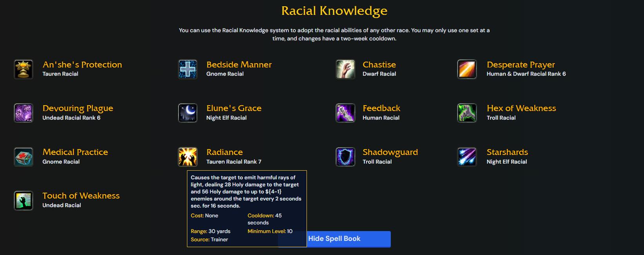Open the Elune's Grace spell link
The width and height of the screenshot is (644, 255).
[234, 108]
